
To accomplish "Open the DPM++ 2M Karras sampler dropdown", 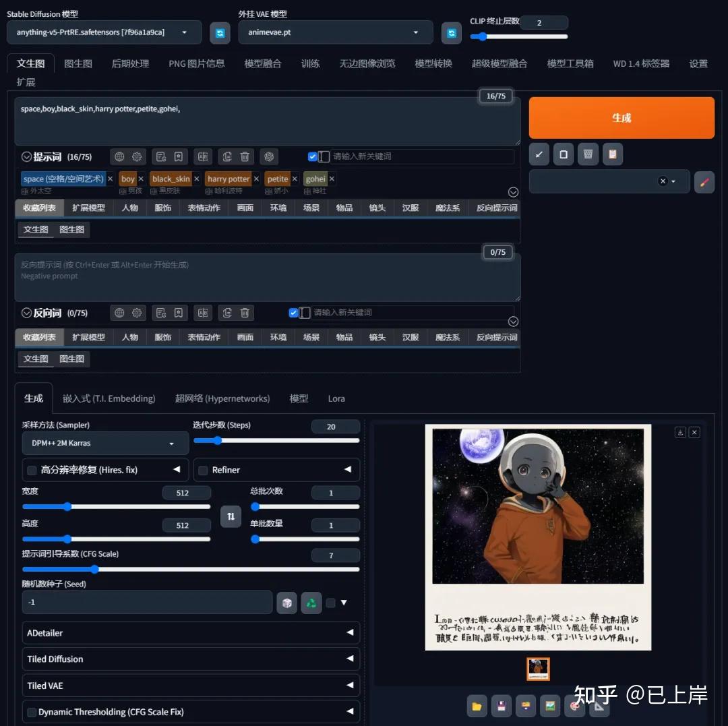I will tap(105, 444).
